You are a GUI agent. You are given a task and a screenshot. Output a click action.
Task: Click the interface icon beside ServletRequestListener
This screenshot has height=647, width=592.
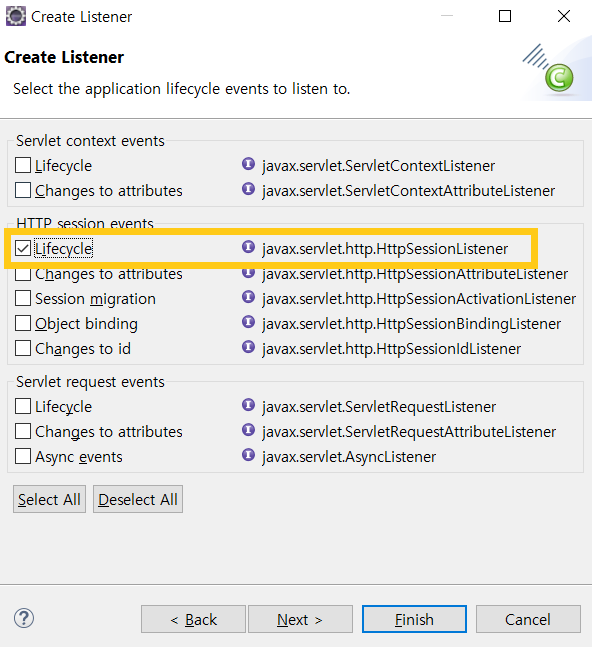coord(248,405)
